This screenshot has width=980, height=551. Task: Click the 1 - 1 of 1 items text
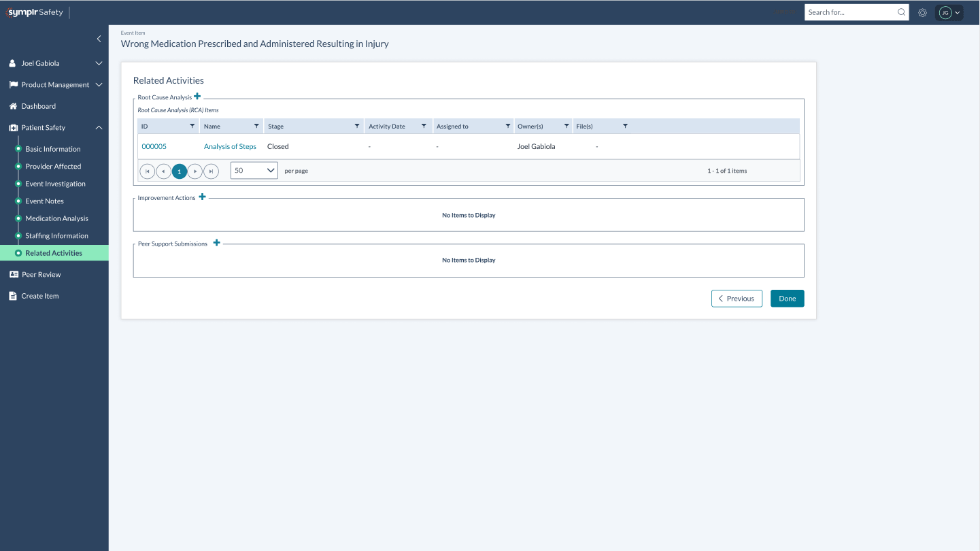[727, 171]
